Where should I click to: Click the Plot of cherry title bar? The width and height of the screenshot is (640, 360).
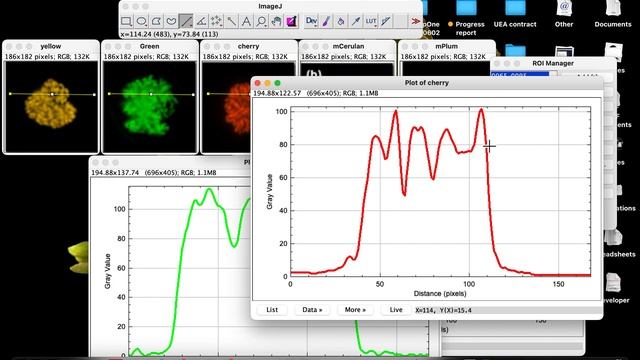click(427, 83)
